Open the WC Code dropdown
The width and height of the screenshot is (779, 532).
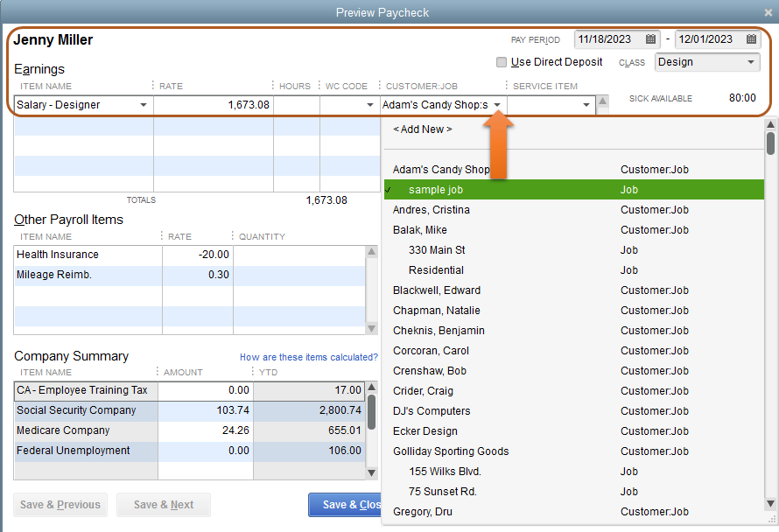[370, 105]
